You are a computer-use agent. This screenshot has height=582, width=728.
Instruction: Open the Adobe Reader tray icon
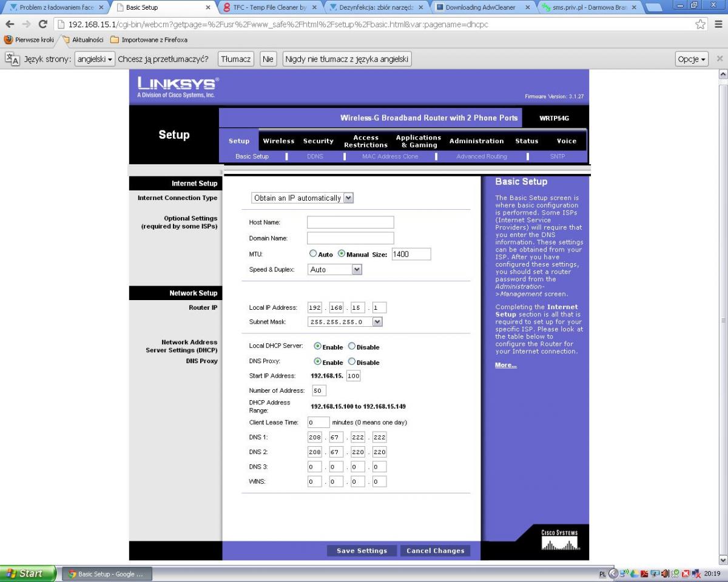[645, 574]
